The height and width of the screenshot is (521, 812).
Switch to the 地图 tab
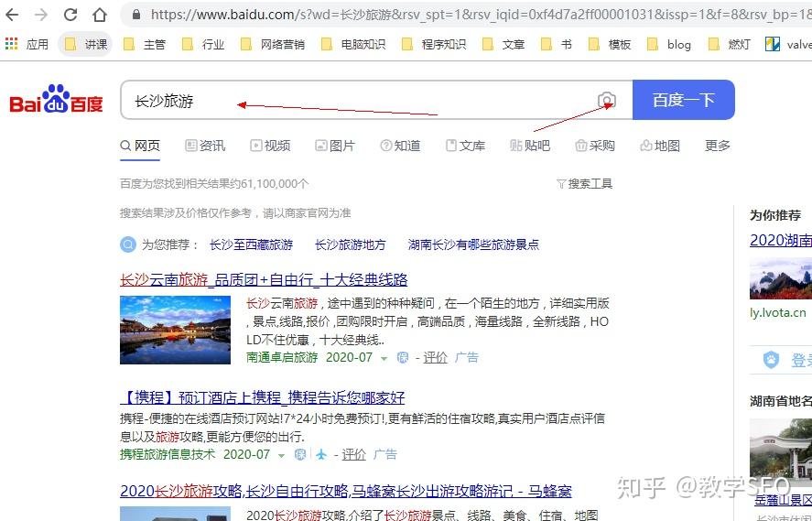tap(660, 146)
